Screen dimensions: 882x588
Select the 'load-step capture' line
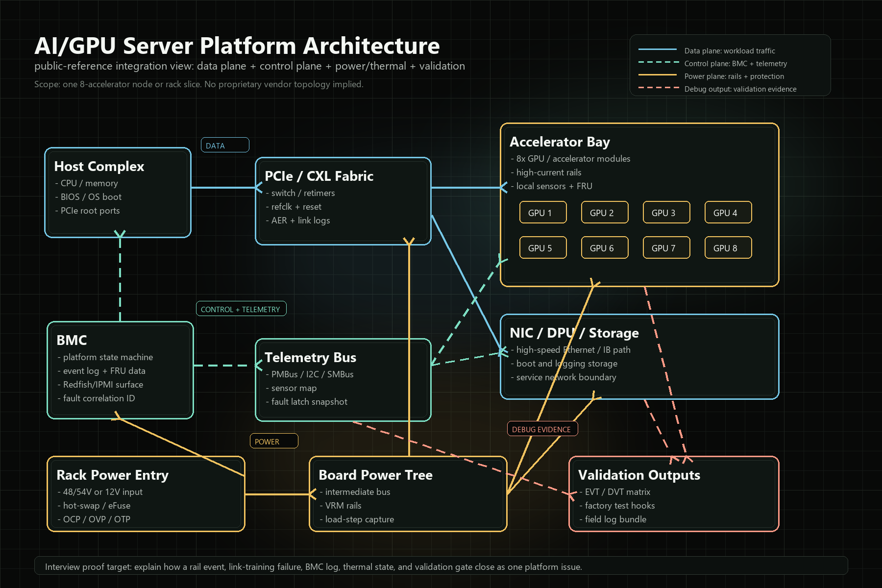pyautogui.click(x=357, y=519)
